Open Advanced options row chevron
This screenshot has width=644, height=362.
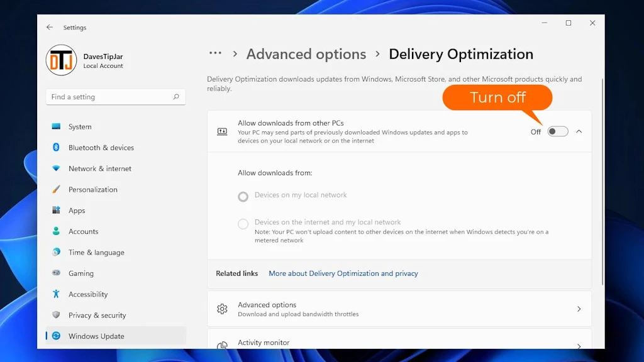tap(579, 309)
